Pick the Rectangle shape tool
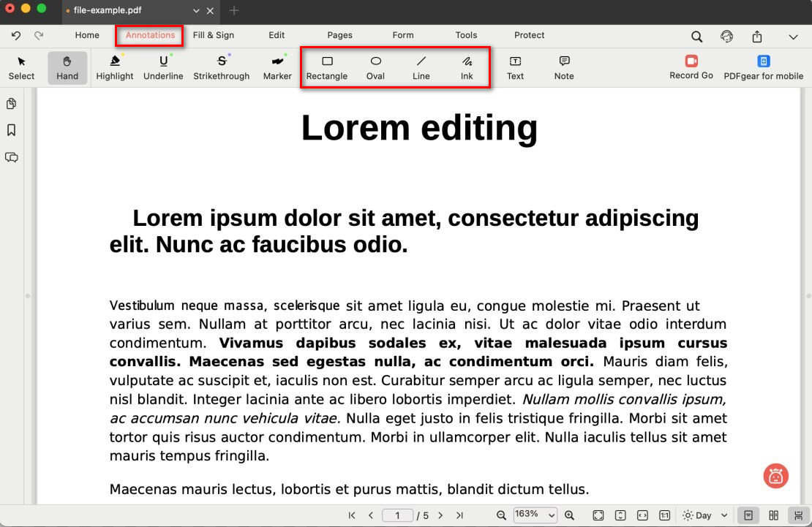Viewport: 812px width, 527px height. click(x=327, y=67)
